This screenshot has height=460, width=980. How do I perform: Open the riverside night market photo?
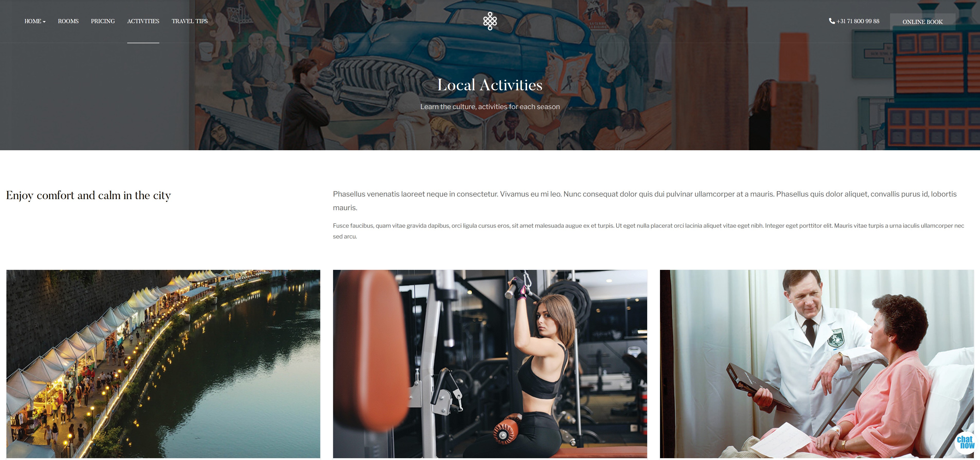tap(163, 364)
